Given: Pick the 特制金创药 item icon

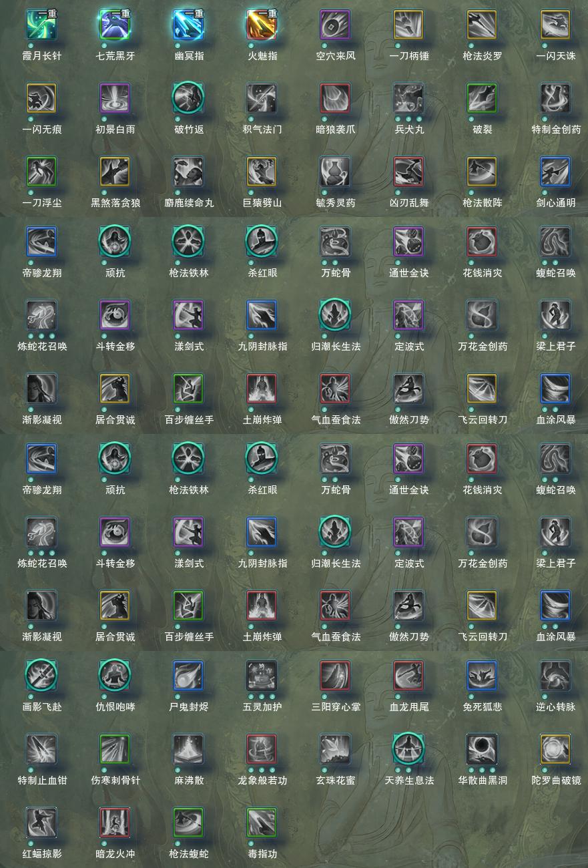Looking at the screenshot, I should tap(555, 98).
